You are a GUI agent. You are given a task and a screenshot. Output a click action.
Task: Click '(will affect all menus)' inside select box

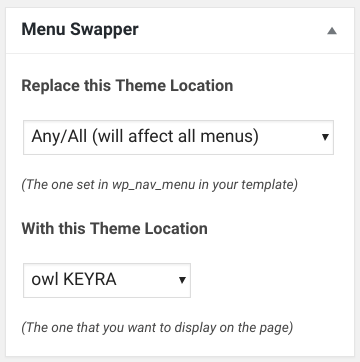[x=175, y=137]
